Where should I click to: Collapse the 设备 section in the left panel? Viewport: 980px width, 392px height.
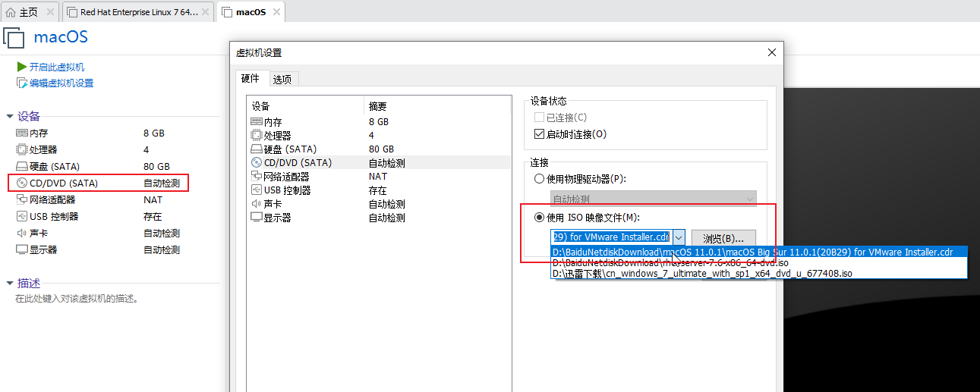click(x=10, y=117)
